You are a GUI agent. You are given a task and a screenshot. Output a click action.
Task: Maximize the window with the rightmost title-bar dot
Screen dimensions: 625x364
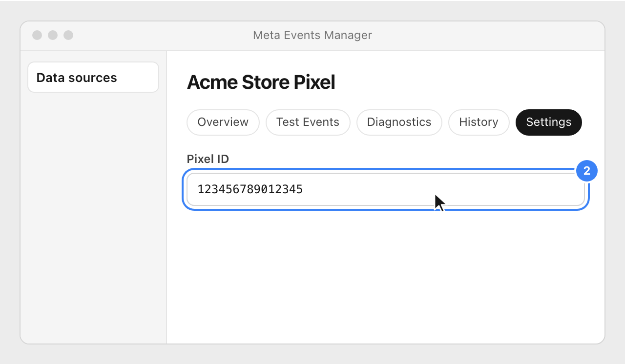68,35
